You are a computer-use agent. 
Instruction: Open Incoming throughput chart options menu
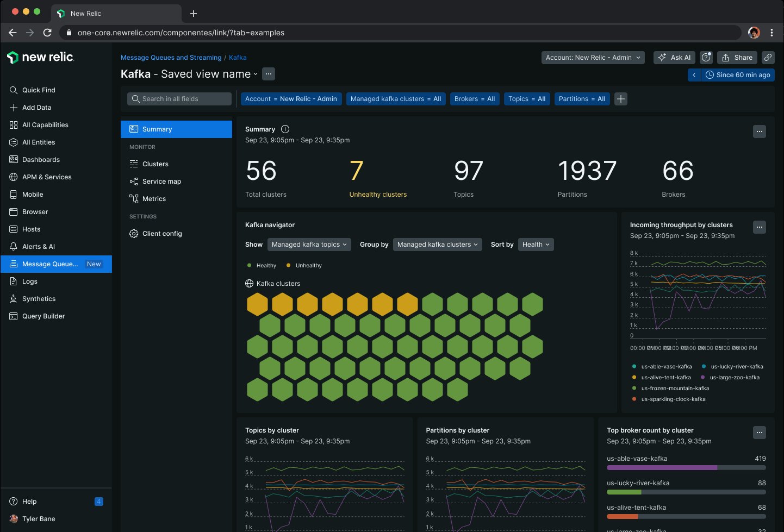[760, 227]
